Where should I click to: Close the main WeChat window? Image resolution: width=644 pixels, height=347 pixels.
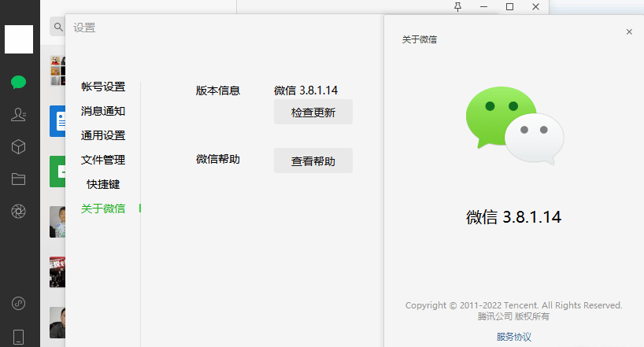tap(535, 6)
